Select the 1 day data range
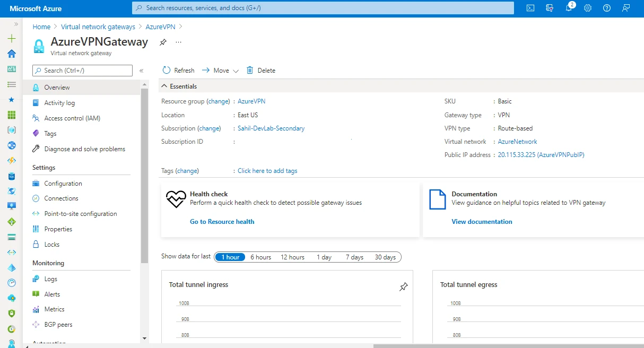 click(324, 257)
